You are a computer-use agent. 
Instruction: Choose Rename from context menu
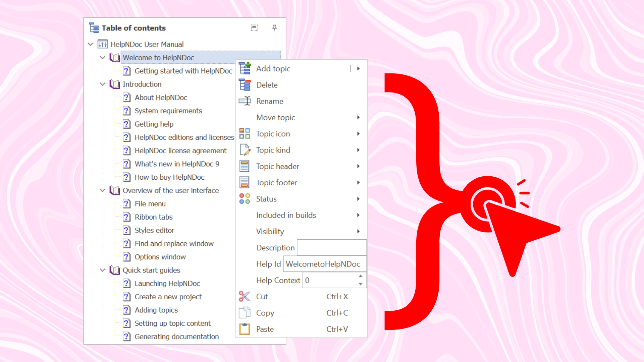(301, 101)
